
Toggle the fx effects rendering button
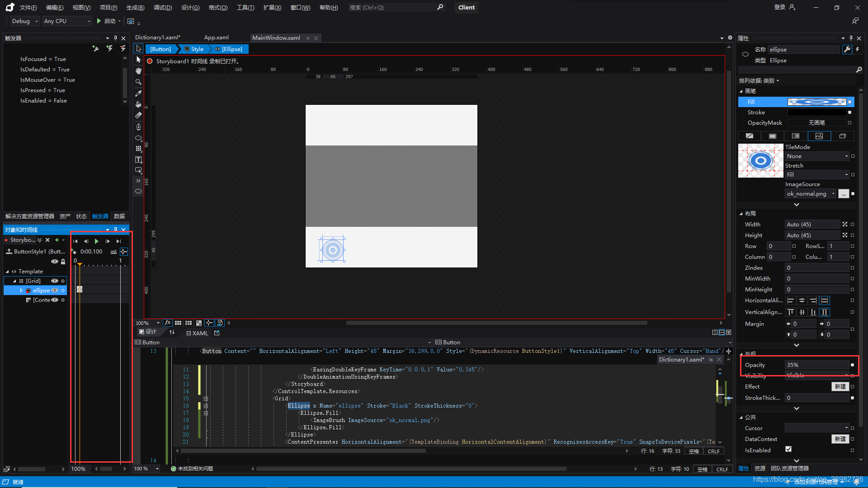(x=167, y=323)
